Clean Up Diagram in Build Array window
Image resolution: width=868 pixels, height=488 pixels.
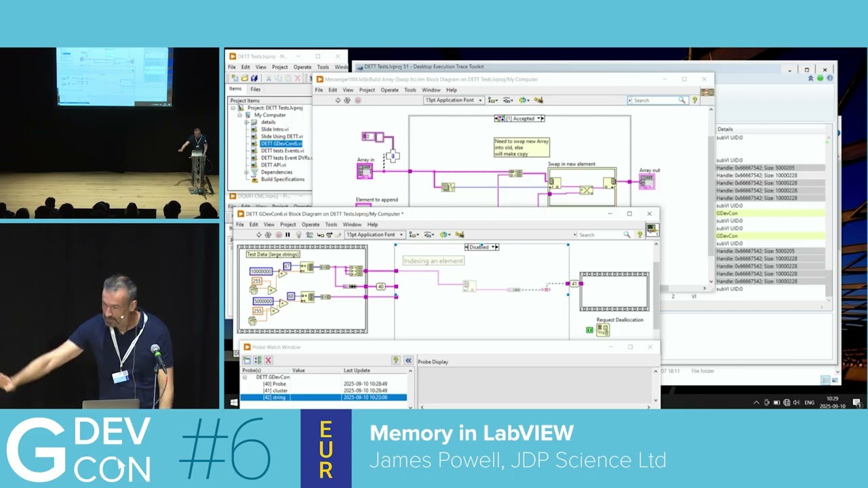(538, 100)
